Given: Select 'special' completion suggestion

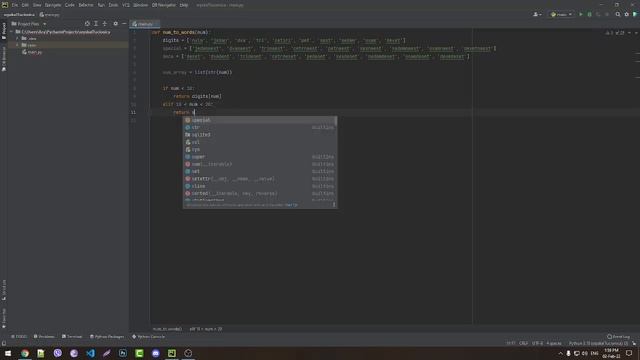Looking at the screenshot, I should [260, 120].
